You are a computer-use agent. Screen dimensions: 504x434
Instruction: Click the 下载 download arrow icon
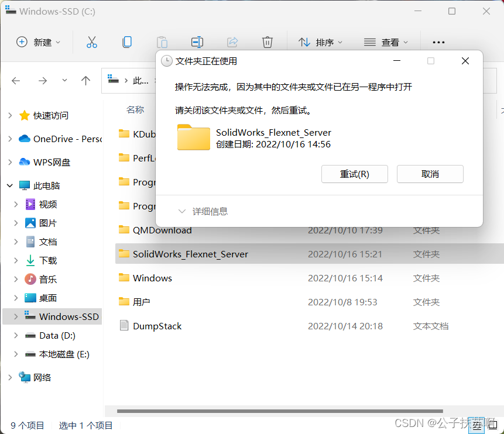click(x=30, y=260)
